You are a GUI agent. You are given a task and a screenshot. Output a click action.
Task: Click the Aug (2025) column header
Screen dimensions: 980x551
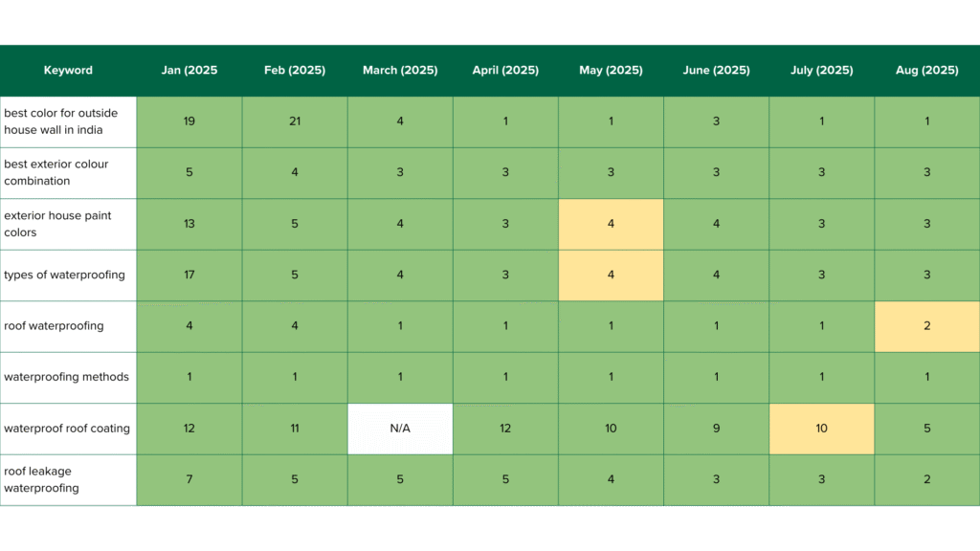pos(926,71)
